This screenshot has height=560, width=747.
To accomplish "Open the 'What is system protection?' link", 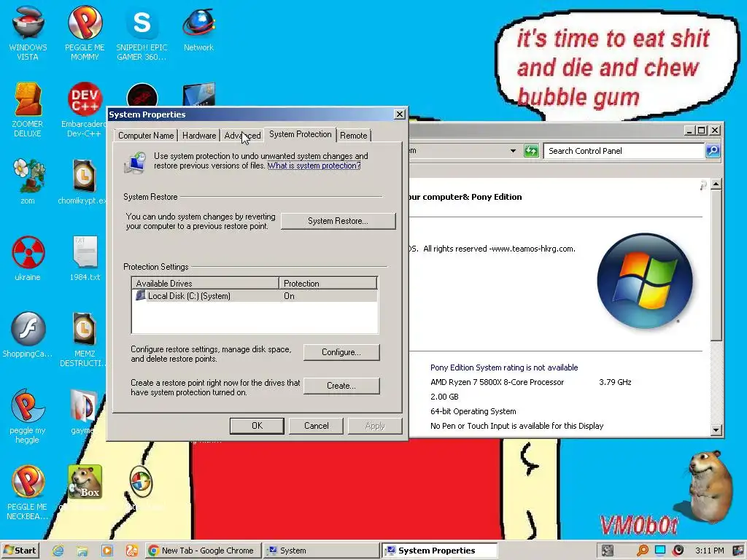I will click(314, 166).
